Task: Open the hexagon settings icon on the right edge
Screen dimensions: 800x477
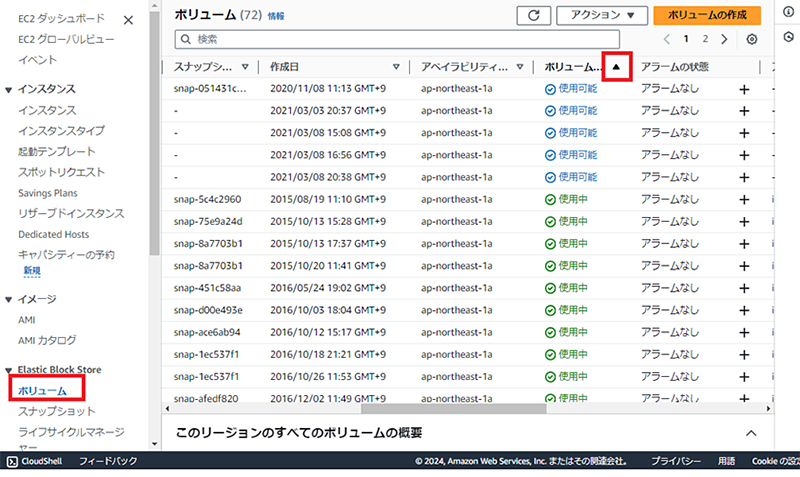Action: point(788,37)
